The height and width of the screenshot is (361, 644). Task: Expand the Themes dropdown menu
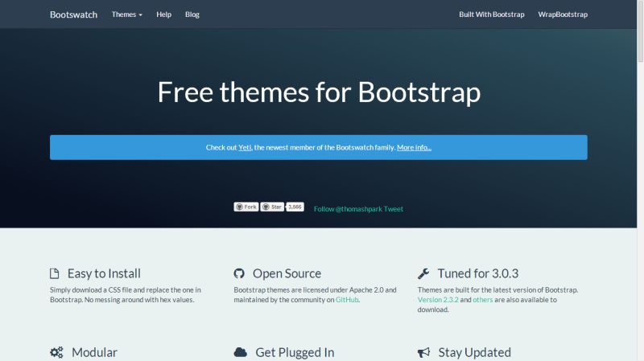127,14
